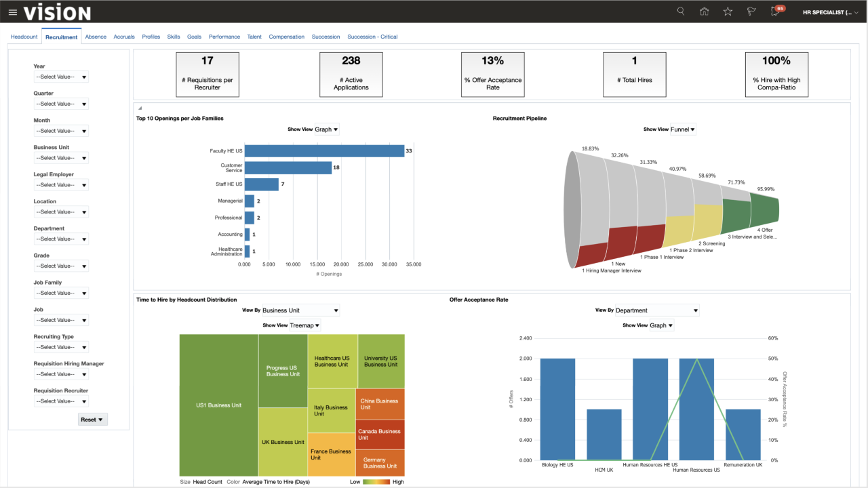Change Treemap Show View dropdown
This screenshot has width=868, height=488.
tap(304, 325)
